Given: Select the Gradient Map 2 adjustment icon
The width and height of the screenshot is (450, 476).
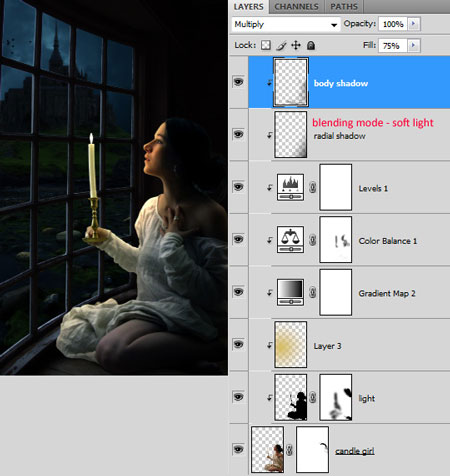Looking at the screenshot, I should [x=290, y=292].
